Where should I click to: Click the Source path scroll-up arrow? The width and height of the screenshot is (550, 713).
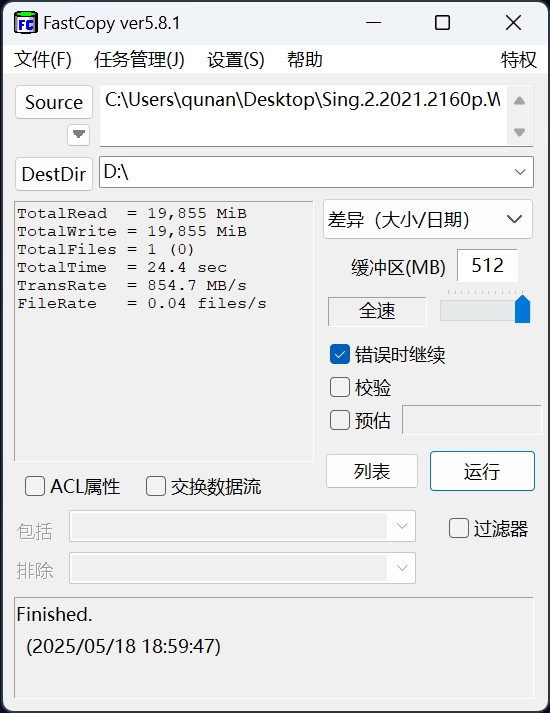pos(520,101)
